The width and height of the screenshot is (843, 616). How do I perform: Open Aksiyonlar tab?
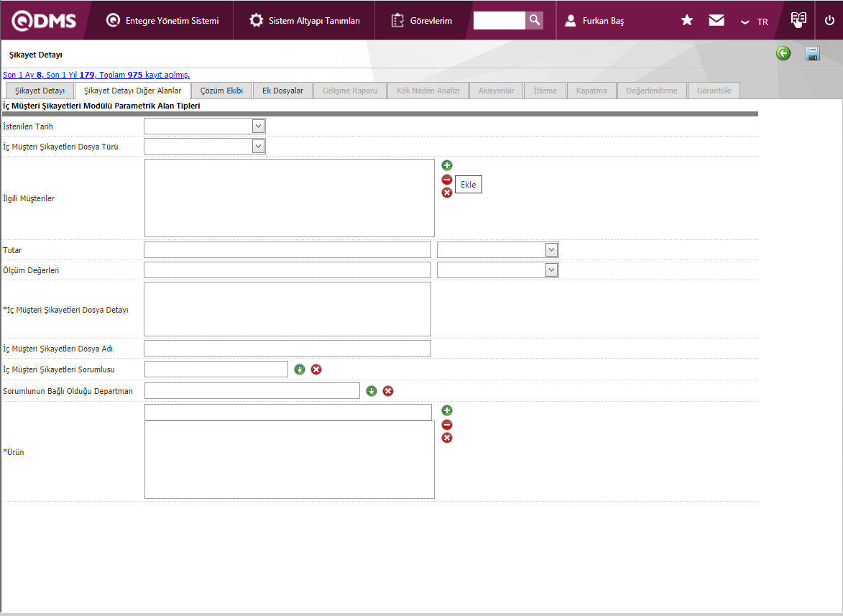496,91
